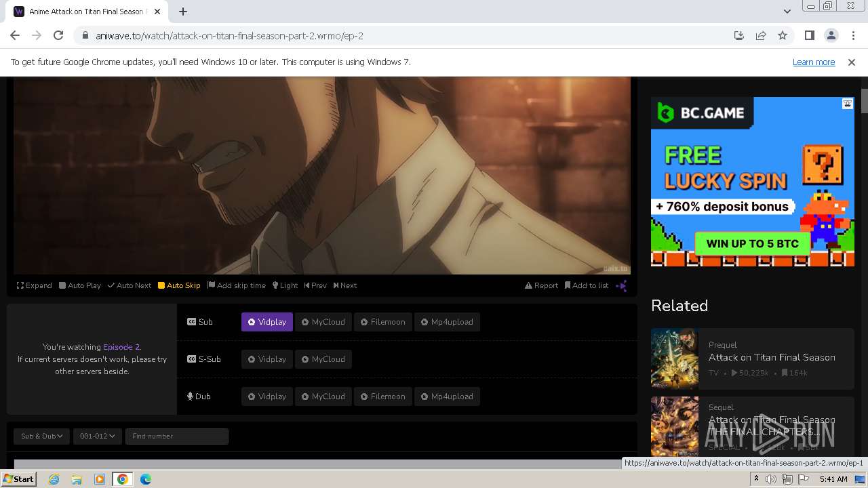
Task: Select the Sub MyCloud server
Action: tap(323, 322)
